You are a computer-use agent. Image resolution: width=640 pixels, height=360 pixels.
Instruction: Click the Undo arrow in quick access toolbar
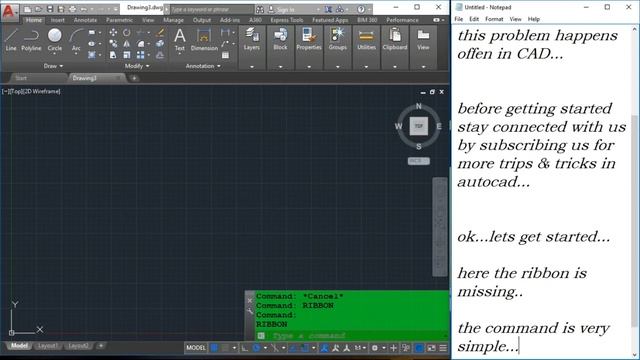tap(84, 9)
